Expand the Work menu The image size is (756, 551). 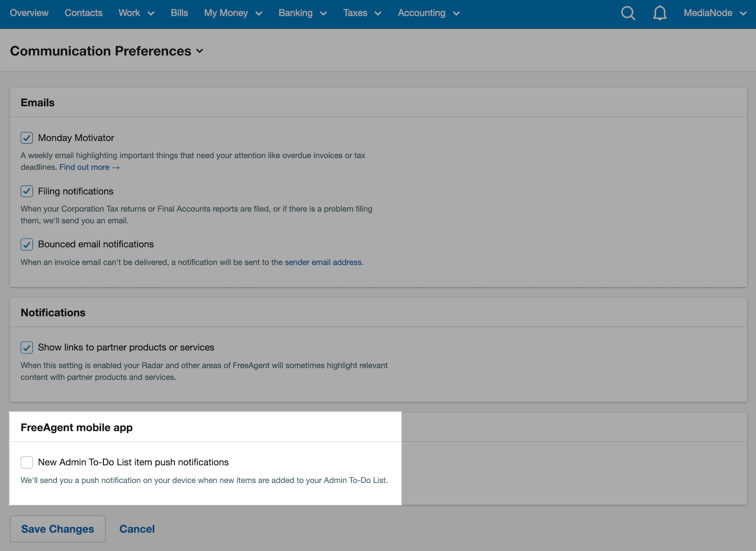pos(136,13)
